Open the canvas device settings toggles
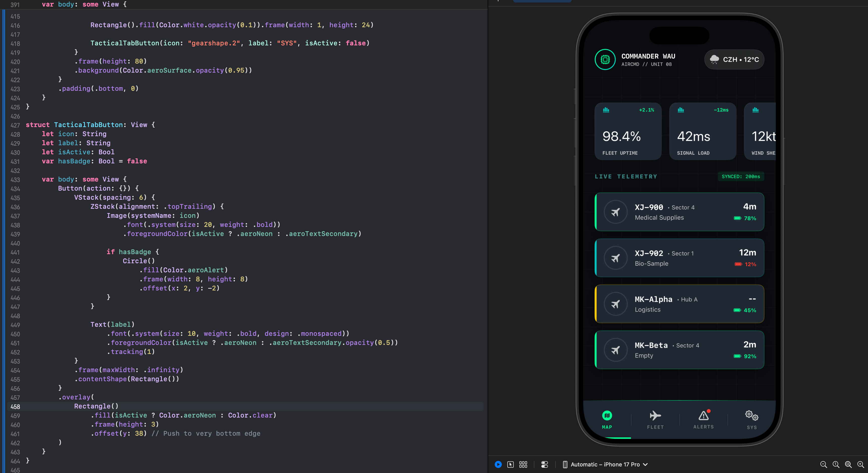The width and height of the screenshot is (868, 473). tap(545, 464)
